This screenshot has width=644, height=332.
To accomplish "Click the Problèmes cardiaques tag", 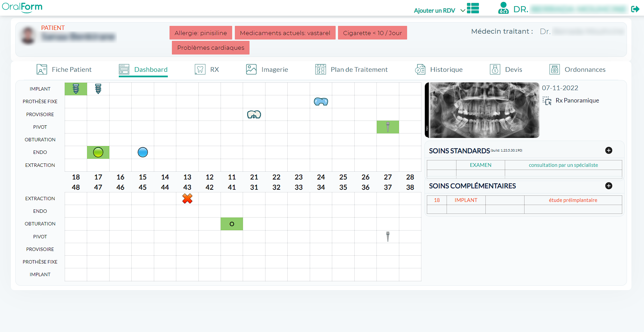I will (x=211, y=48).
